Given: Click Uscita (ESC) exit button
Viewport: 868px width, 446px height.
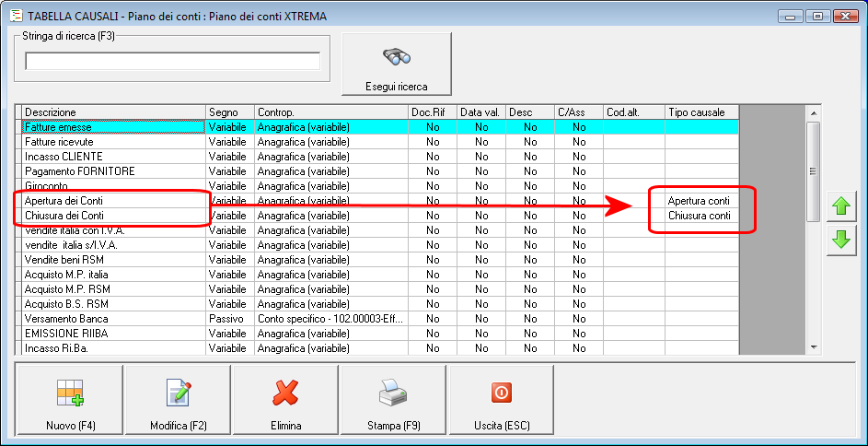Looking at the screenshot, I should click(501, 399).
